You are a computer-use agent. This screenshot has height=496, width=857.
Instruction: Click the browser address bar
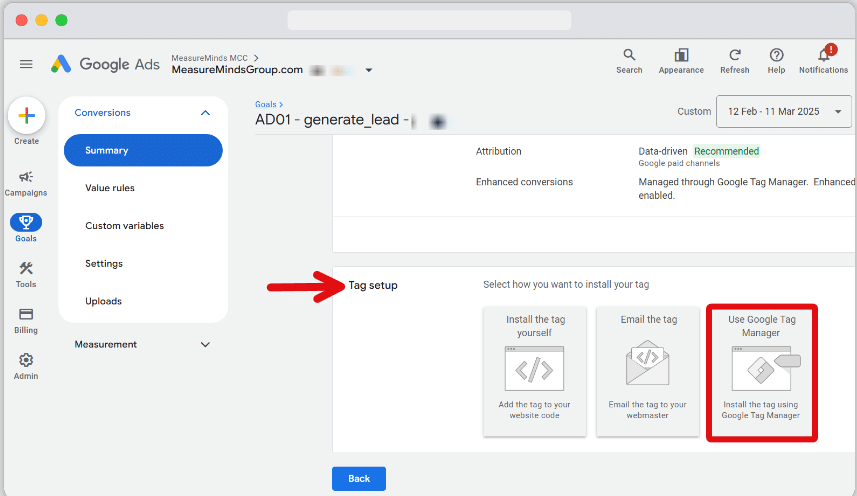pos(429,20)
